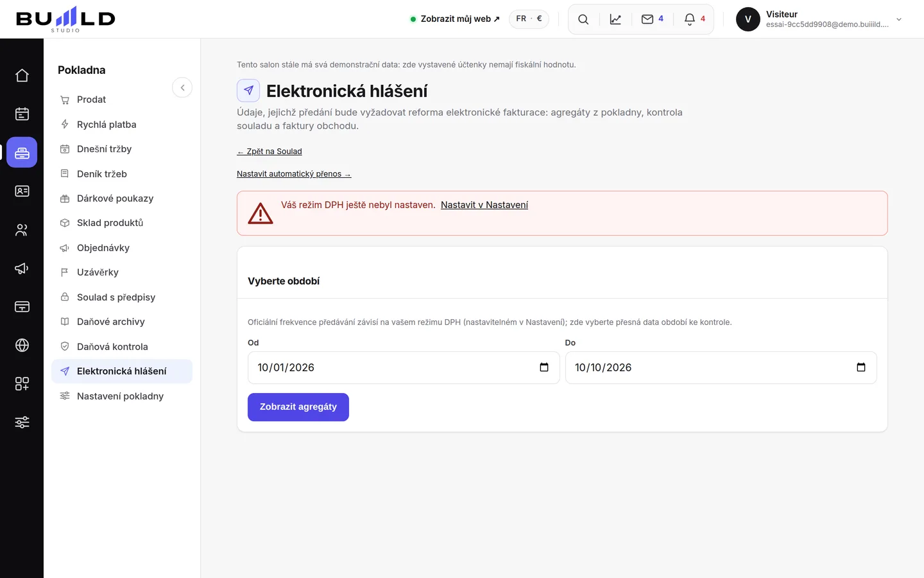Open the megaphone marketing icon in the rail

(22, 268)
